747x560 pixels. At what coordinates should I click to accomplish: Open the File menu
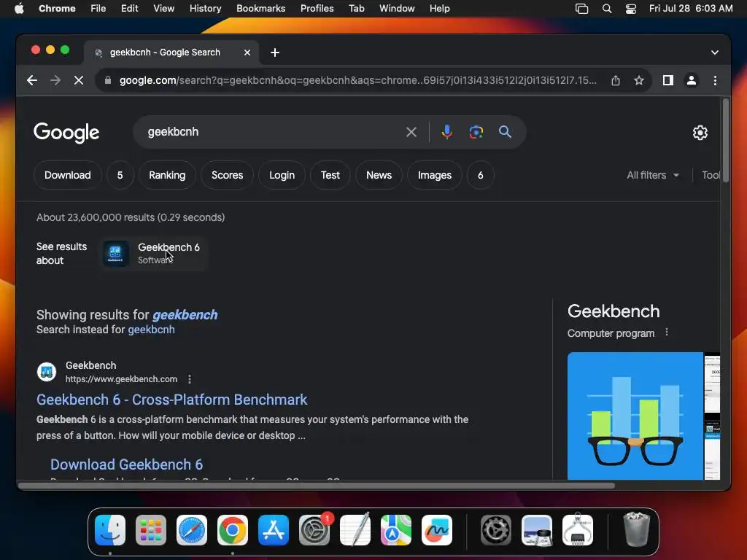(98, 9)
